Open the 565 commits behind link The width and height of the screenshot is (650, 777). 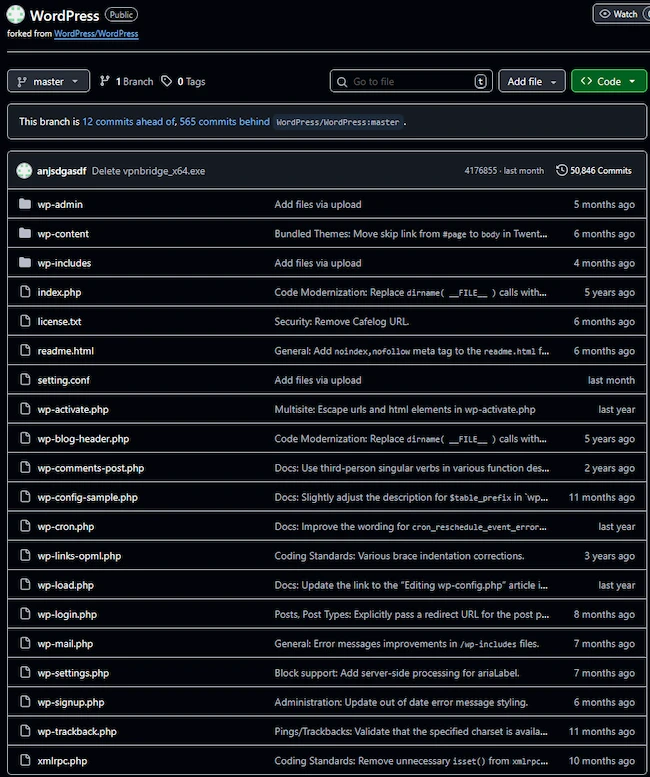[x=224, y=121]
